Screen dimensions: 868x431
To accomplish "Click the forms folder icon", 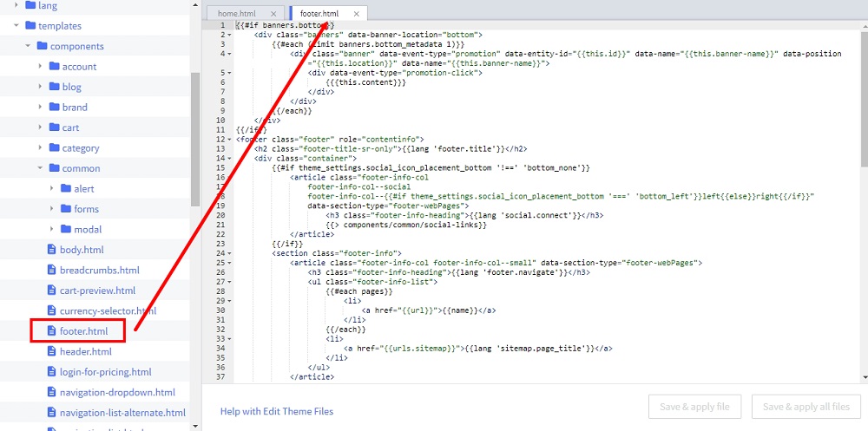I will click(67, 209).
